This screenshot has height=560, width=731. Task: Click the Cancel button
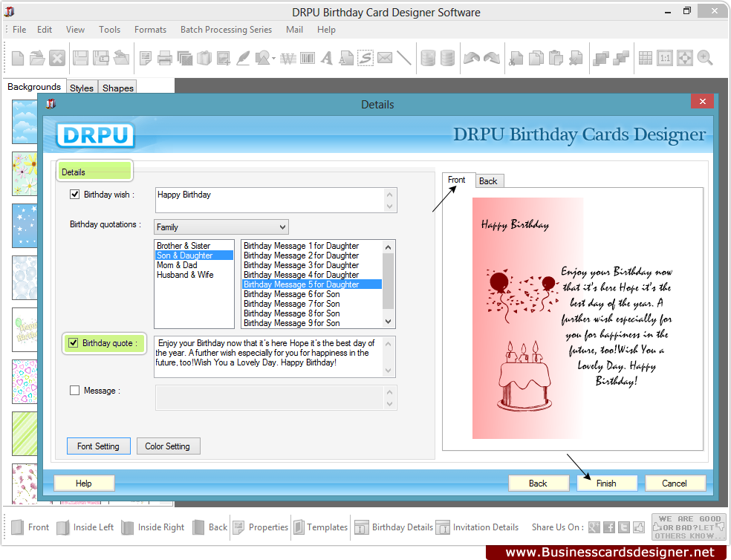tap(675, 484)
